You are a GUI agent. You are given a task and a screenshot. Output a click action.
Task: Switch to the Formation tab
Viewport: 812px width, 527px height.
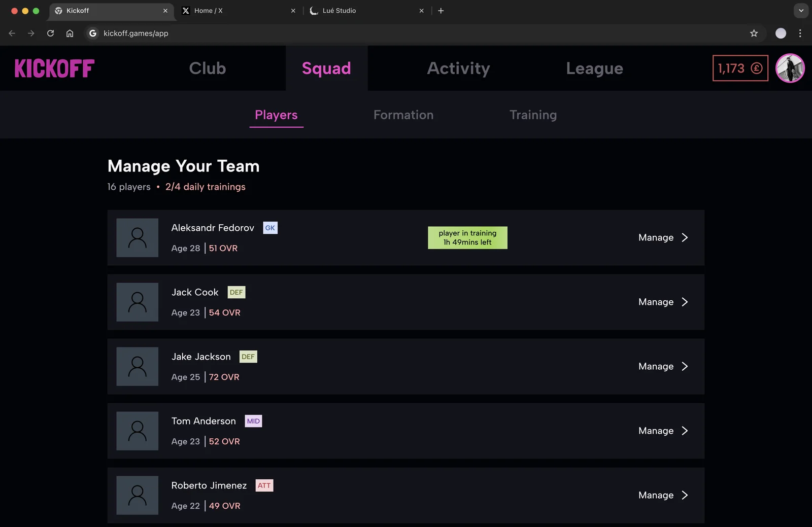(403, 115)
